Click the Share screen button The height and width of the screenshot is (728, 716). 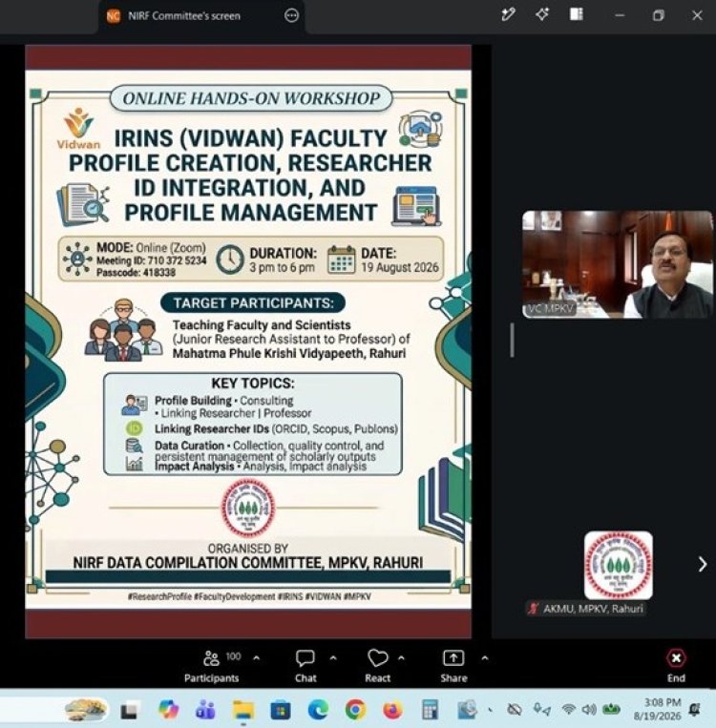pos(453,667)
